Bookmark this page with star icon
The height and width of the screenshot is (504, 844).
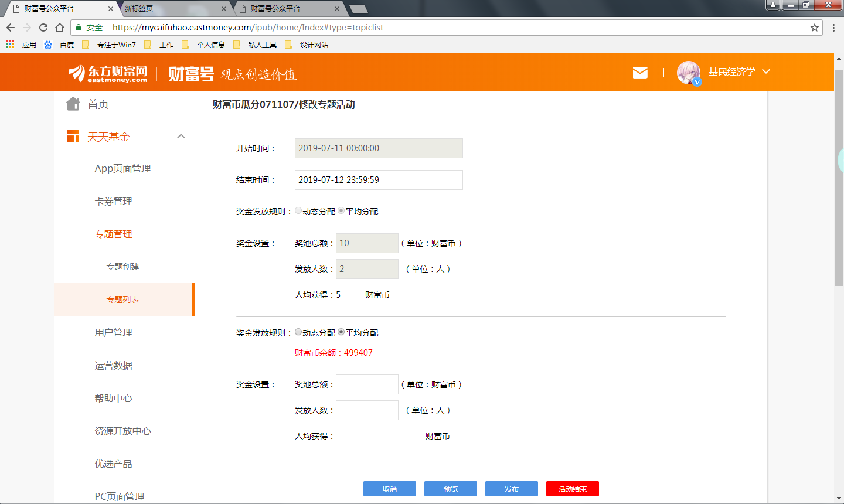tap(815, 28)
